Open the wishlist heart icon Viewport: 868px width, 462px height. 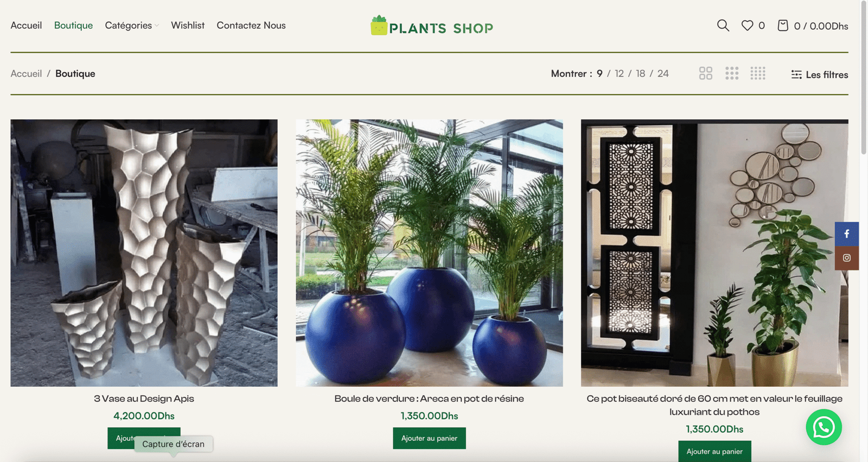point(747,26)
